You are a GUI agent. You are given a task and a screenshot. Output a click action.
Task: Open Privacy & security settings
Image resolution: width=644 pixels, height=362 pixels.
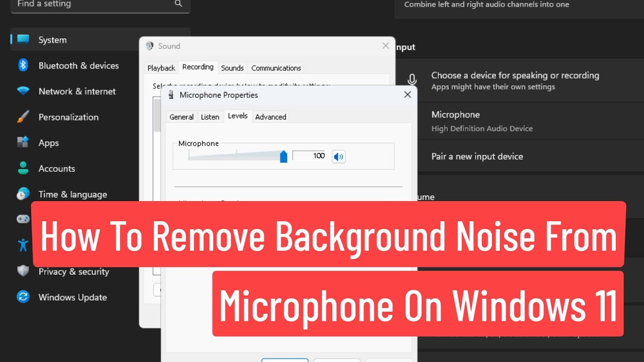pyautogui.click(x=74, y=271)
